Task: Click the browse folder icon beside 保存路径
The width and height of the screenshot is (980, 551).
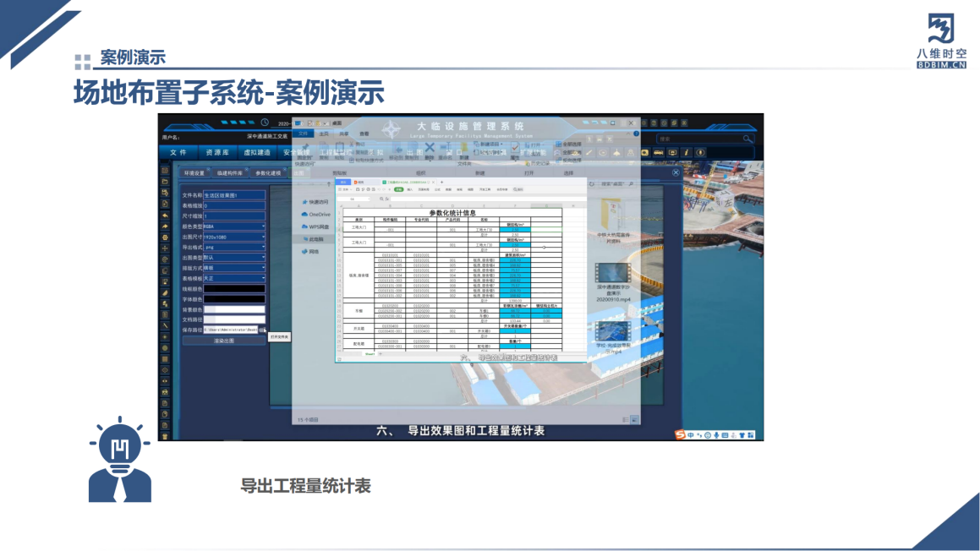Action: coord(263,330)
